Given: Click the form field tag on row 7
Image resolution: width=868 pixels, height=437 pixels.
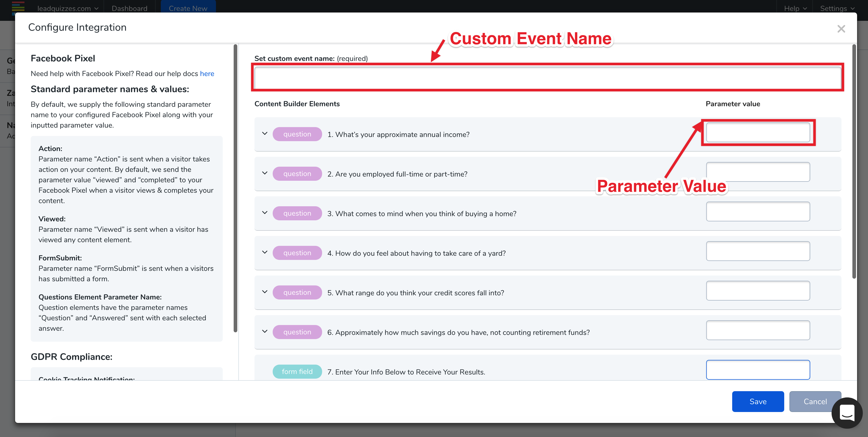Looking at the screenshot, I should pos(297,372).
